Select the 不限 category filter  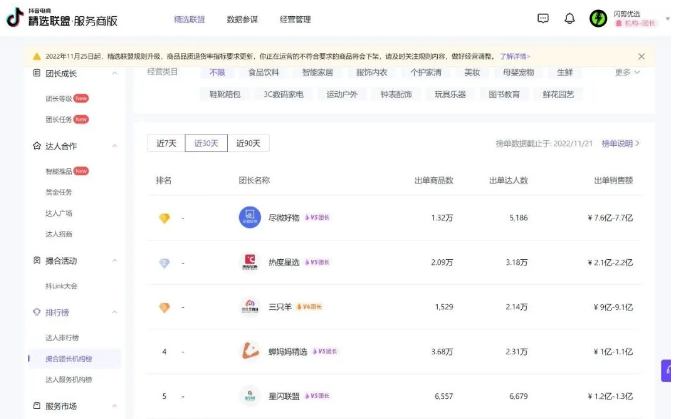(217, 72)
